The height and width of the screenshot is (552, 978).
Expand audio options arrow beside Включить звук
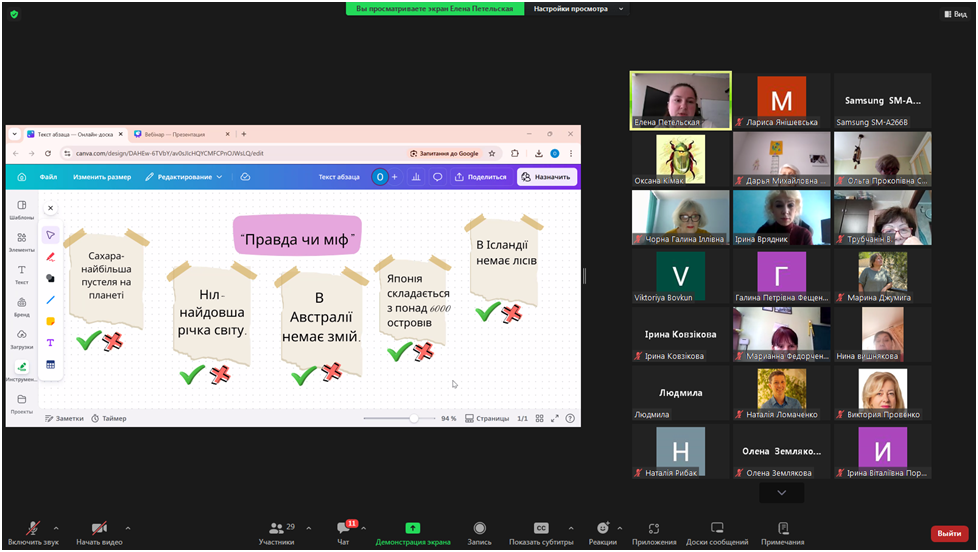pyautogui.click(x=56, y=528)
